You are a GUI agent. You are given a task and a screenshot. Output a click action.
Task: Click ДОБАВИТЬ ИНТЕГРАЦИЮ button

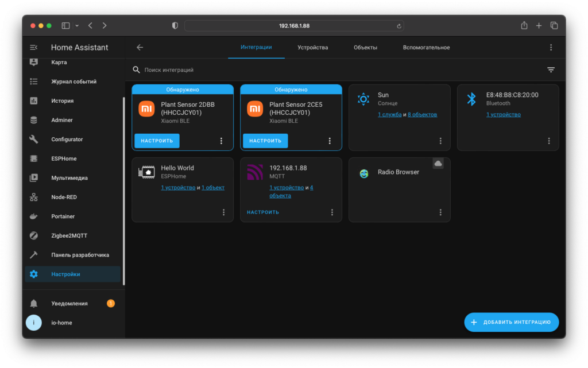point(512,322)
